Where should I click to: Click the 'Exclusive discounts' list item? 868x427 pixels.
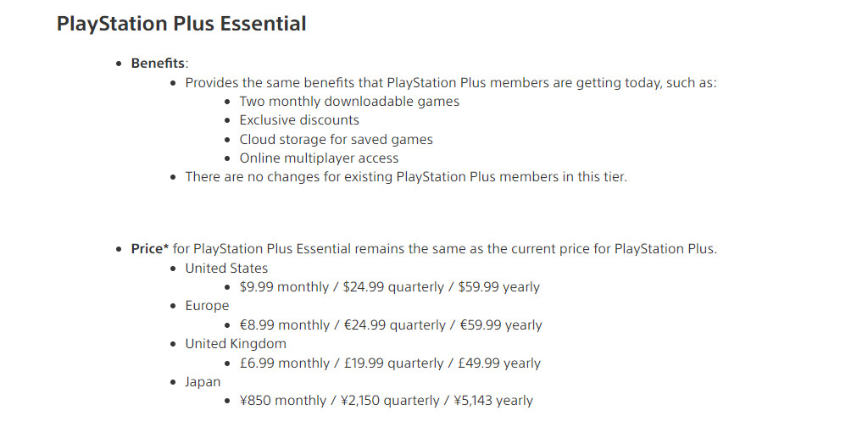tap(299, 120)
